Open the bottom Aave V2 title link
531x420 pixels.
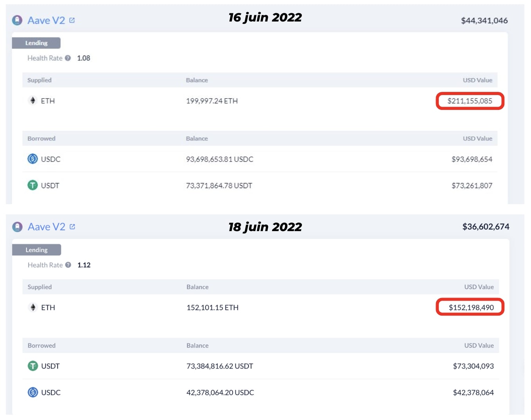point(47,227)
